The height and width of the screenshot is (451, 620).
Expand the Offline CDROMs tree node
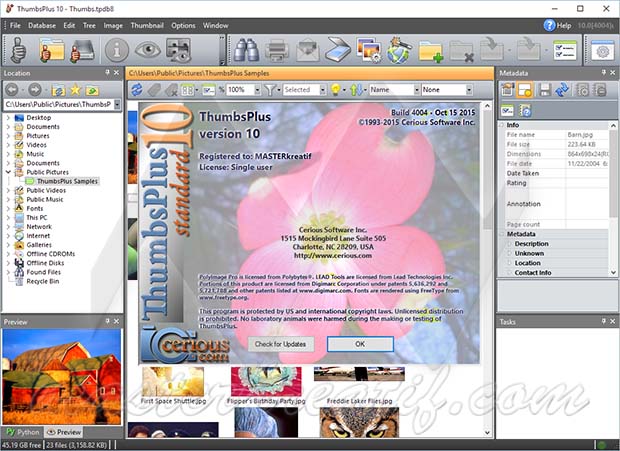[8, 254]
